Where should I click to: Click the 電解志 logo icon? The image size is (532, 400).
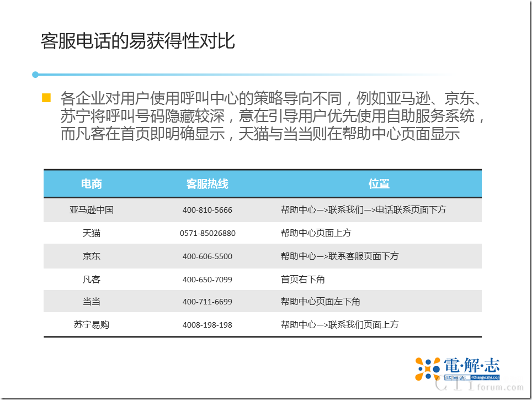click(x=428, y=369)
